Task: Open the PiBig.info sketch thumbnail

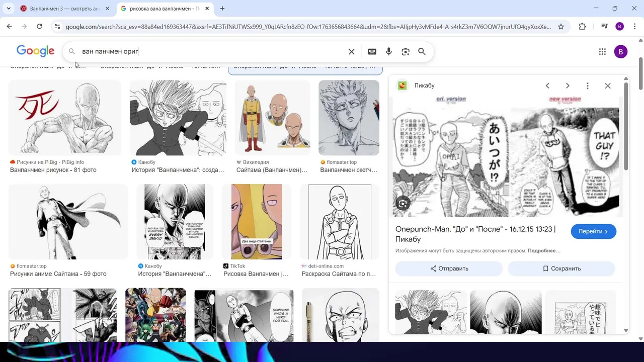Action: pos(65,118)
